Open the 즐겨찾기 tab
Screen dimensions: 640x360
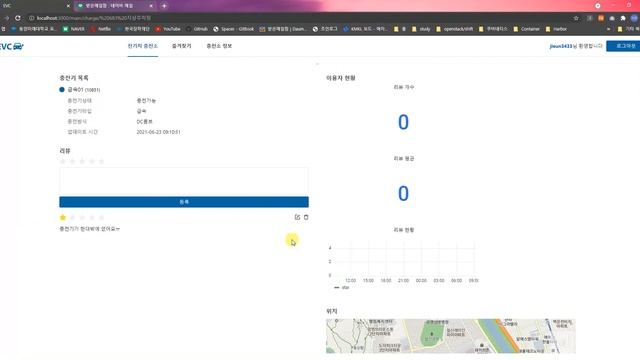(182, 46)
